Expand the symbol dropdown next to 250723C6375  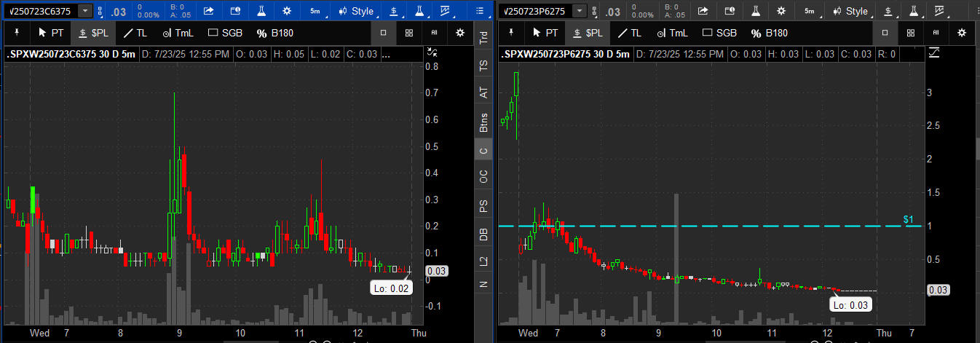click(x=85, y=11)
